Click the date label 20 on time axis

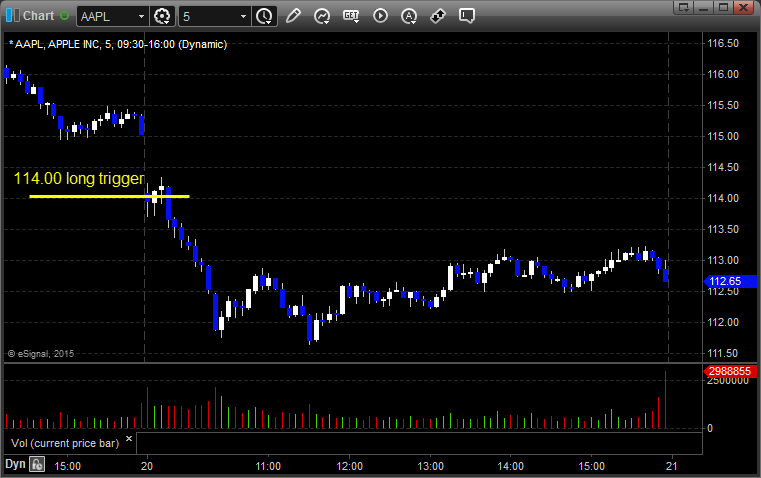[x=147, y=466]
